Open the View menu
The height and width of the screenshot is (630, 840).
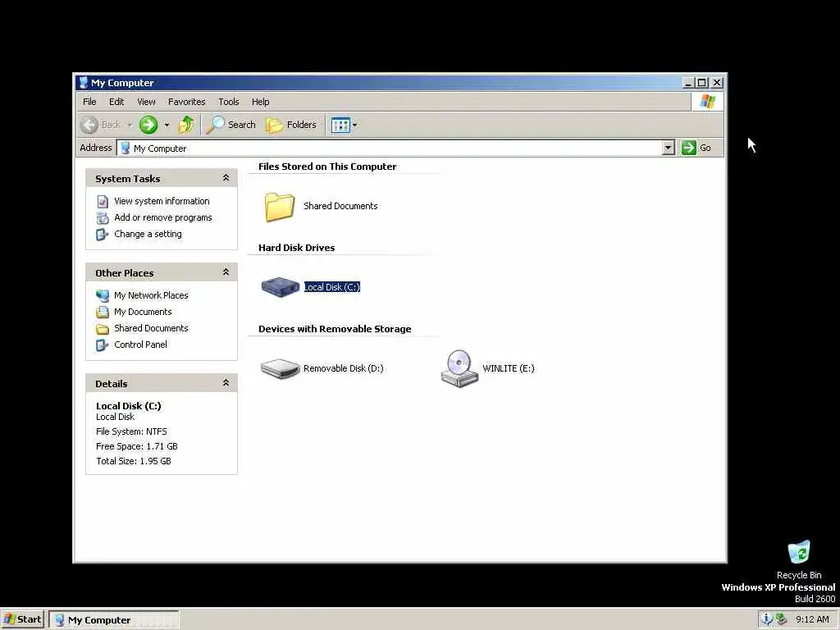point(146,102)
